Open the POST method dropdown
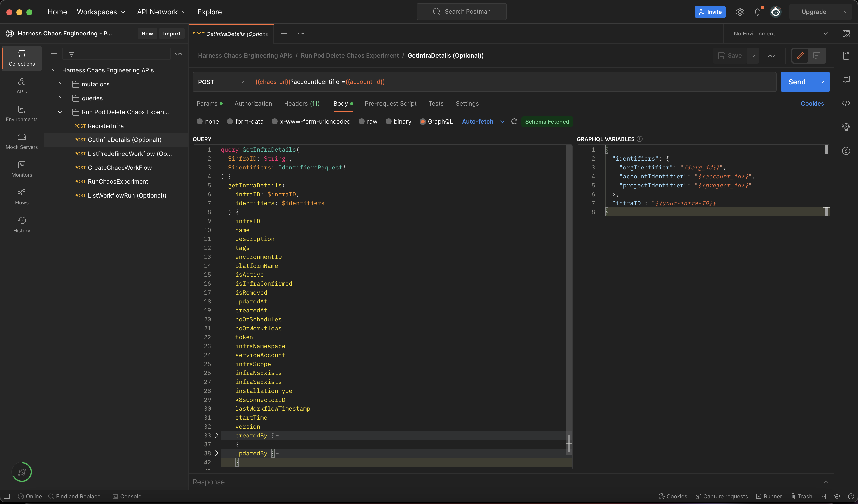Image resolution: width=858 pixels, height=504 pixels. [221, 82]
